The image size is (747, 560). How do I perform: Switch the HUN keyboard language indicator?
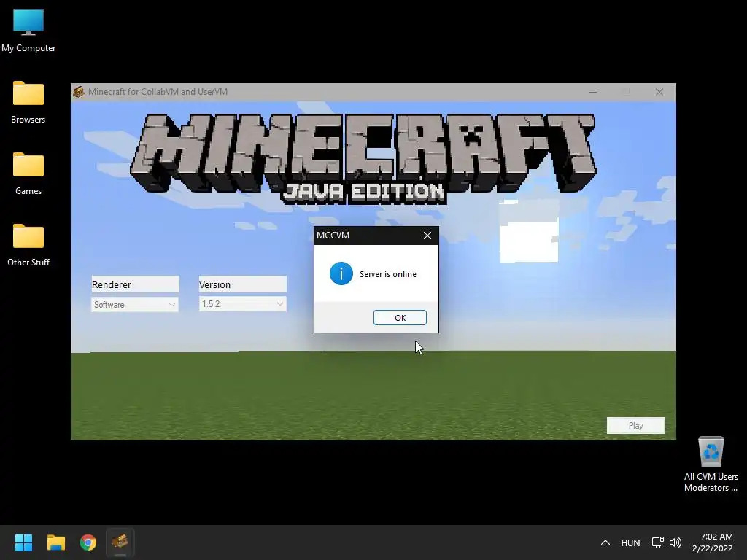point(630,542)
